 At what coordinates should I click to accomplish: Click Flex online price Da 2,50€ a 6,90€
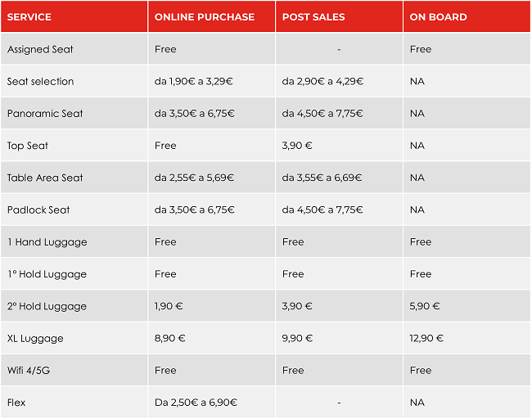coord(196,403)
